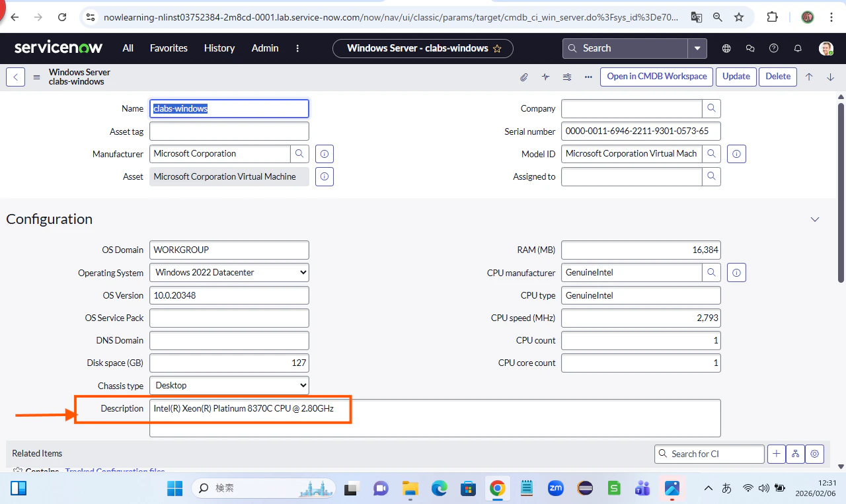
Task: Look up CPU manufacturer magnifier icon
Action: (711, 272)
